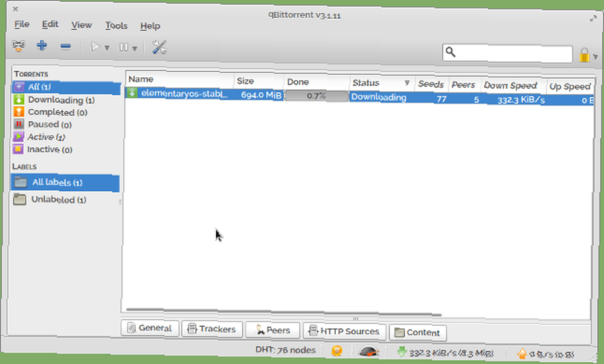Open the Help menu
The image size is (604, 364).
coord(150,26)
